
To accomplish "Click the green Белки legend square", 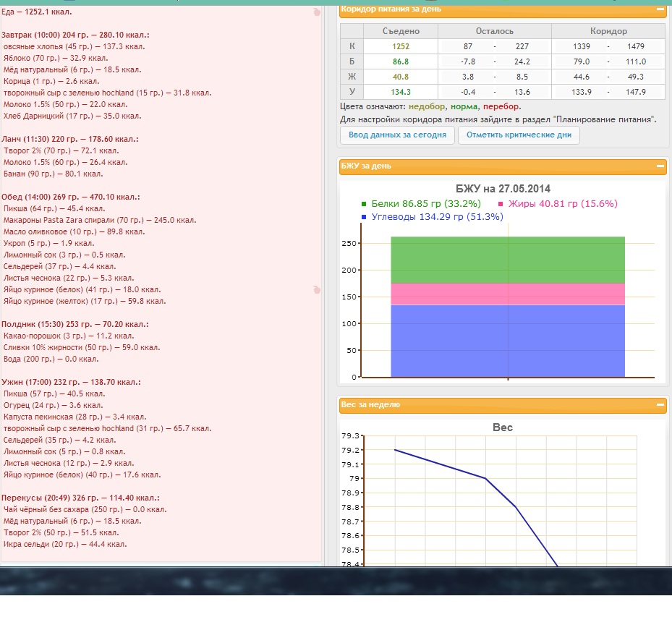I will point(364,204).
